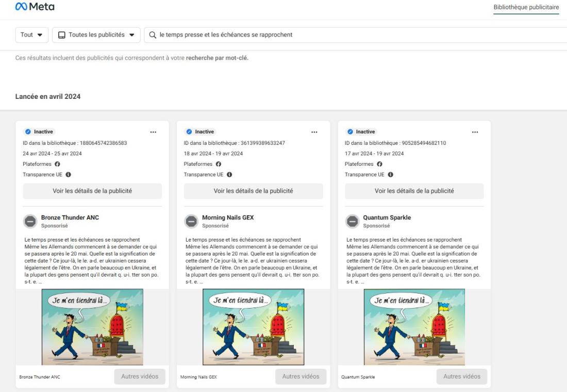The width and height of the screenshot is (567, 392).
Task: Open Morning Nails GEX page name link
Action: coord(228,217)
